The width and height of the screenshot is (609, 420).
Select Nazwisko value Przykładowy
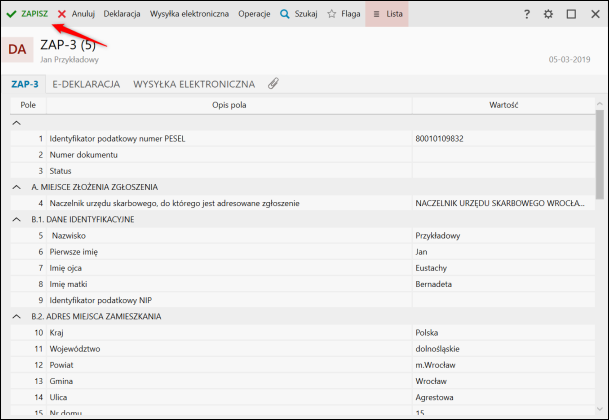tap(438, 236)
